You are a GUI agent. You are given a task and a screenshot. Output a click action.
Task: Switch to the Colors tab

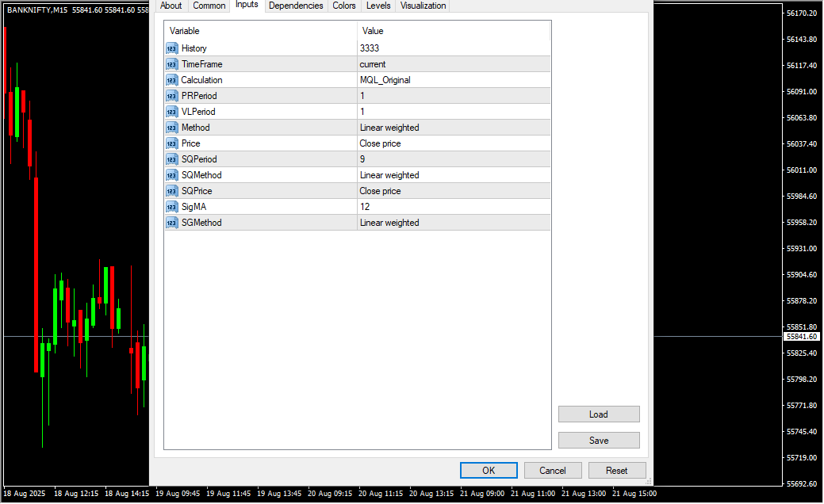click(x=344, y=6)
